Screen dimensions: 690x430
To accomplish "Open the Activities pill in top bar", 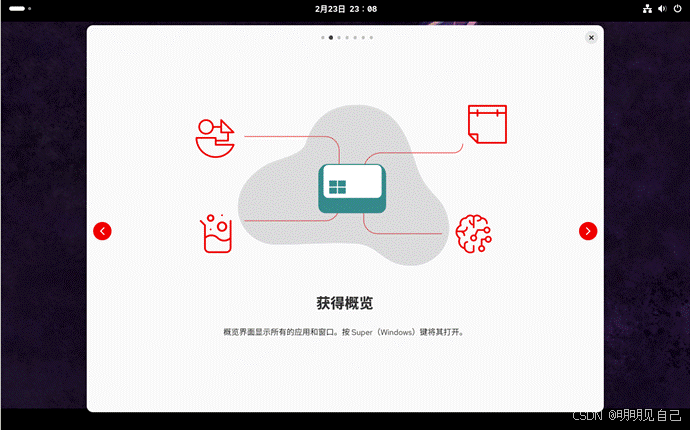I will tap(20, 9).
